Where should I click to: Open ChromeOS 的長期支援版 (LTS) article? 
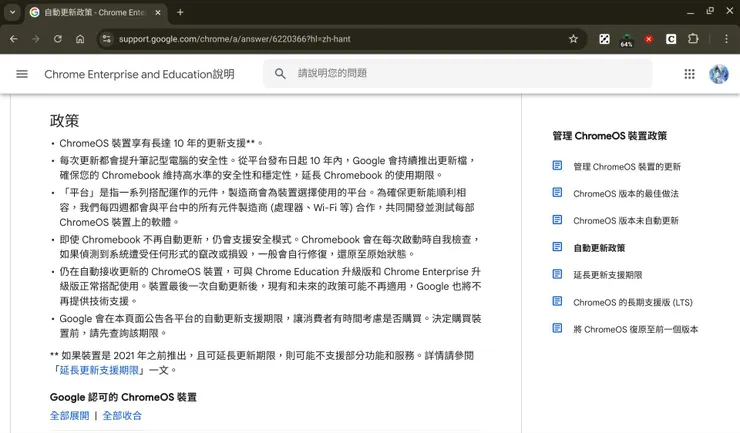[x=633, y=302]
